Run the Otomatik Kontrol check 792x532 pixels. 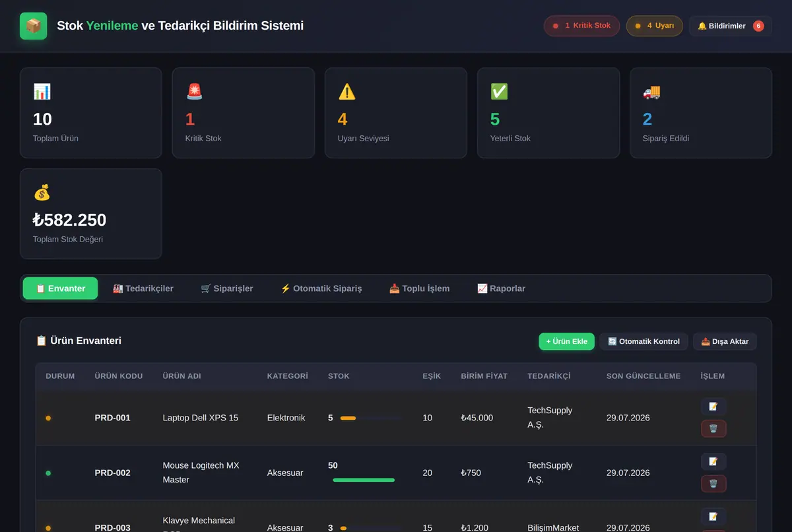[x=644, y=341]
